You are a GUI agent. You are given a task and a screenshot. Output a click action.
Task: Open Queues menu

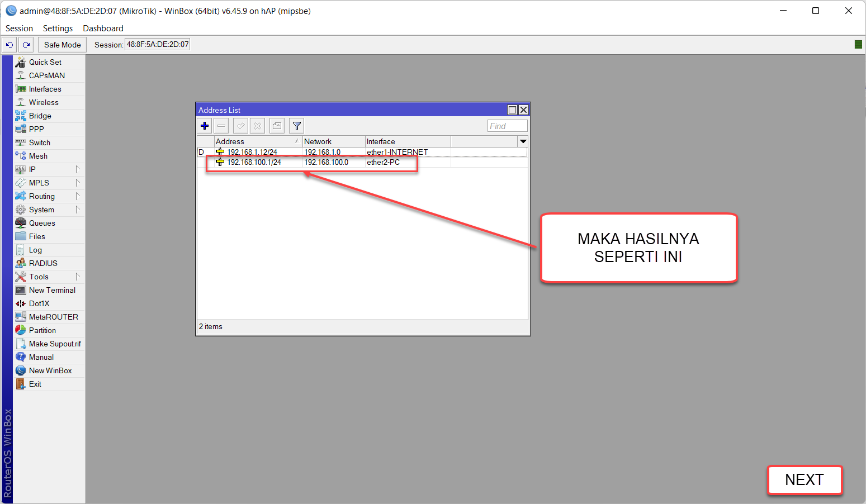point(49,223)
